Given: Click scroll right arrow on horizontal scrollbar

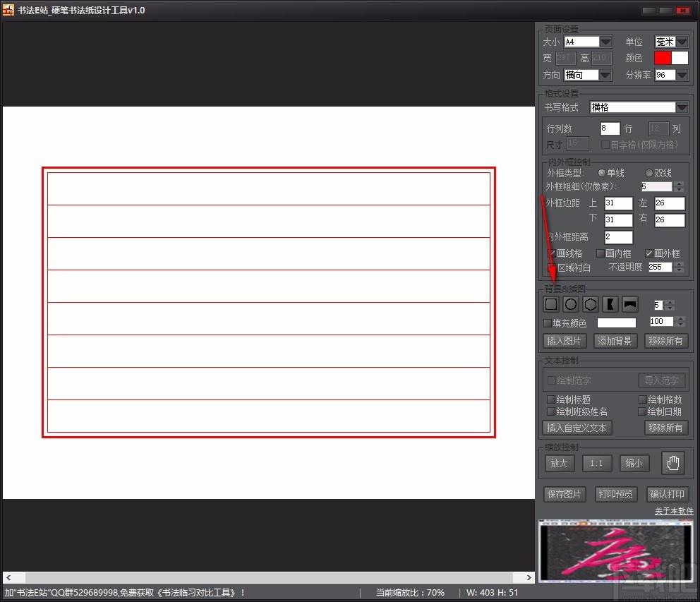Looking at the screenshot, I should tap(529, 577).
